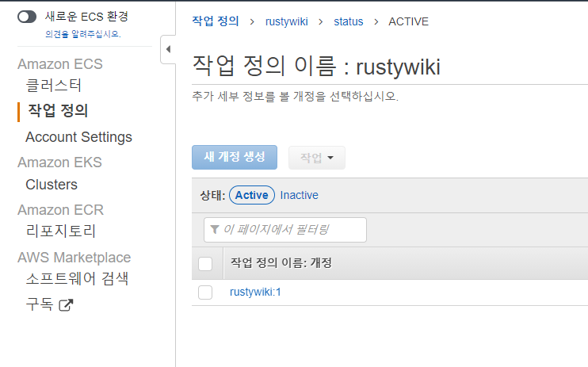Select the Active status filter
The height and width of the screenshot is (367, 588).
click(252, 195)
